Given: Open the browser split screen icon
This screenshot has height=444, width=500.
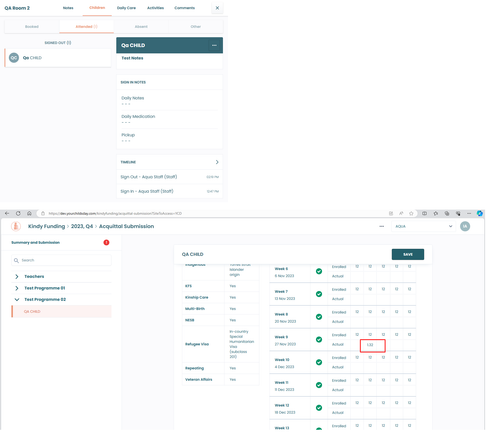Looking at the screenshot, I should click(424, 213).
